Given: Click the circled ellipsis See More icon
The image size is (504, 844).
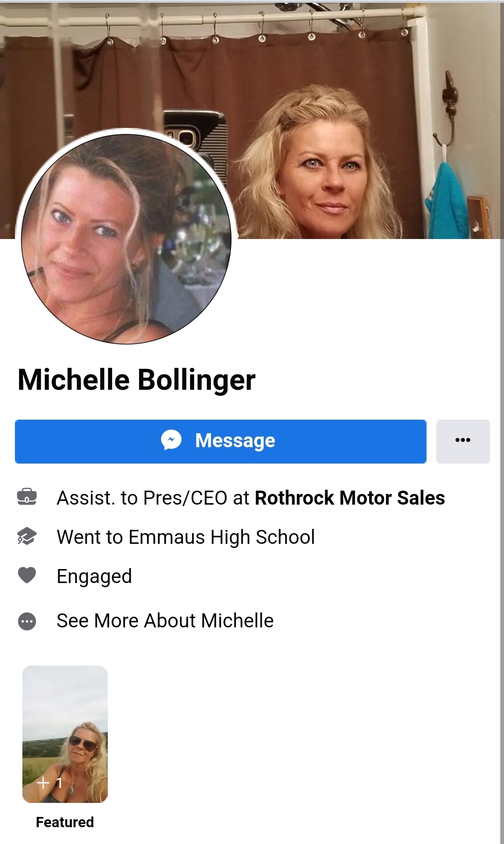Looking at the screenshot, I should pos(27,621).
